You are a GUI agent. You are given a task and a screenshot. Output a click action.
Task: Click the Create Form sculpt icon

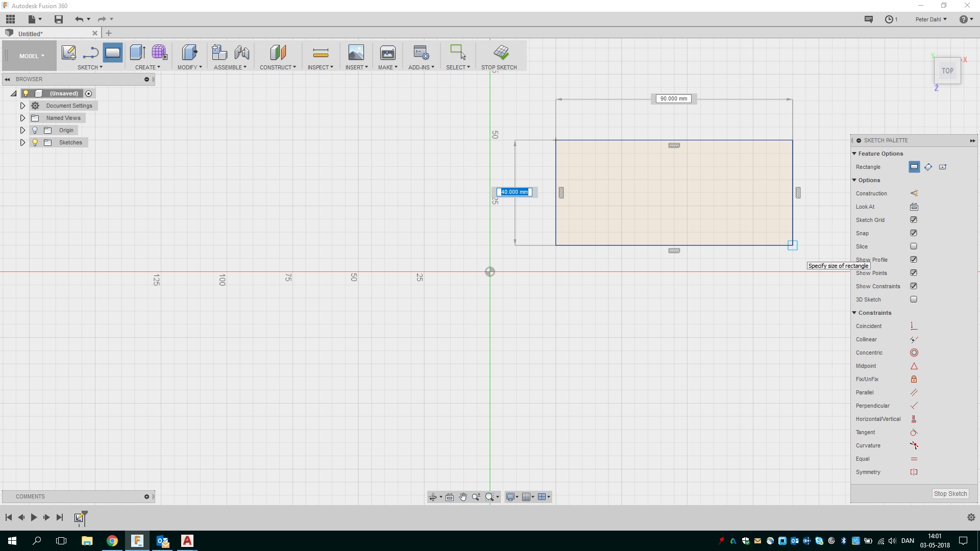[159, 53]
